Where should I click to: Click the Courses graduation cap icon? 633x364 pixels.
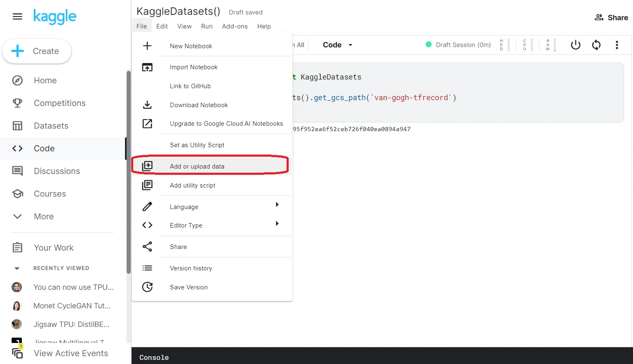click(x=17, y=194)
